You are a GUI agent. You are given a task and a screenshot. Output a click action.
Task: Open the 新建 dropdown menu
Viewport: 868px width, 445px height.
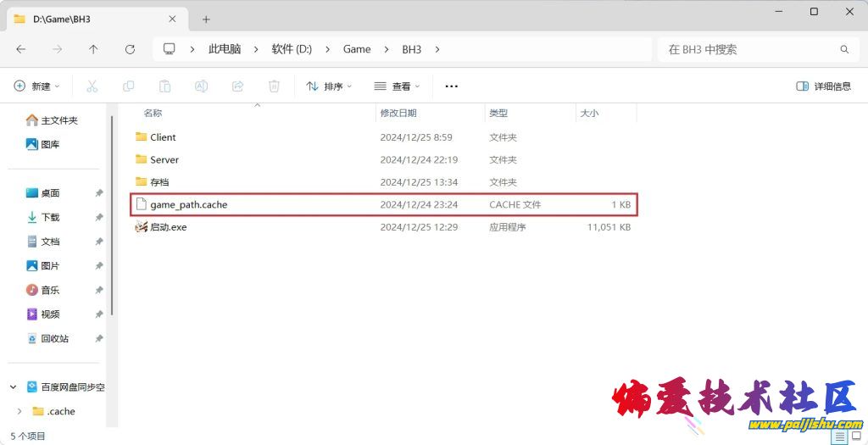click(x=37, y=86)
